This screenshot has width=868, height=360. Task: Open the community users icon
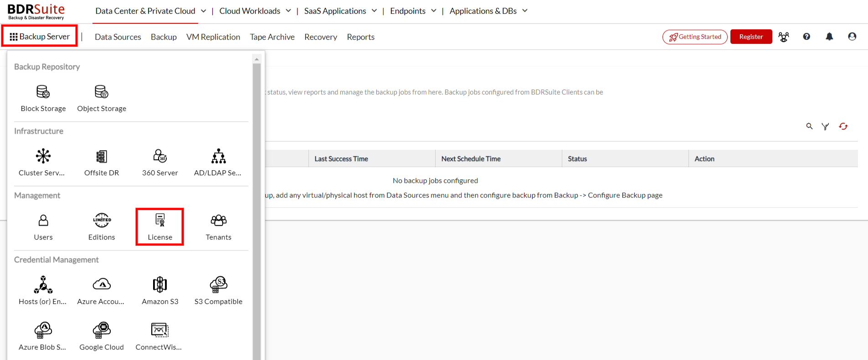tap(784, 37)
